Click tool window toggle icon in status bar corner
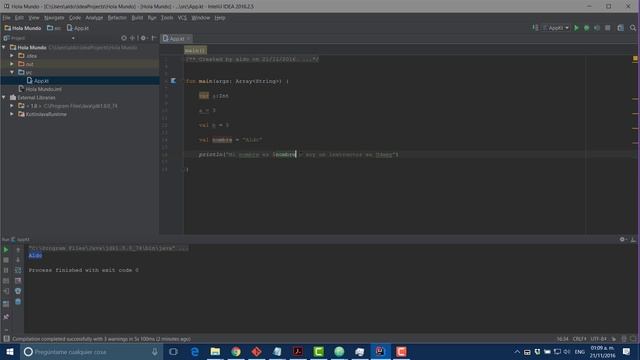640x360 pixels. click(x=6, y=339)
